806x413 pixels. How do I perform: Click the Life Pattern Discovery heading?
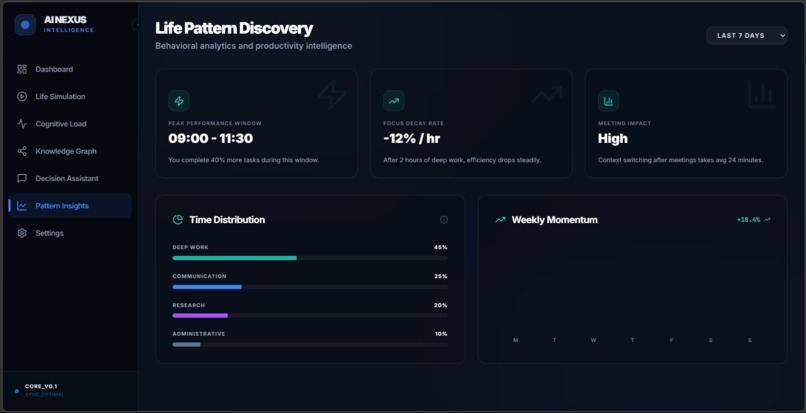pos(234,28)
